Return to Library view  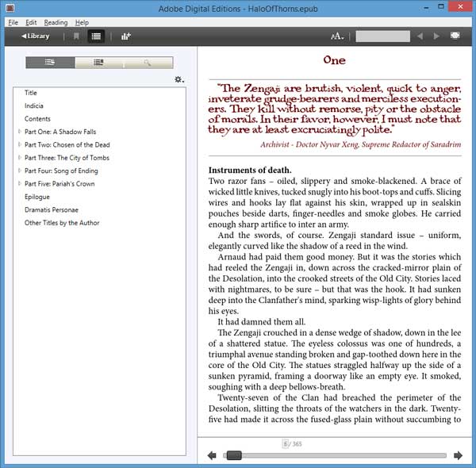[x=35, y=36]
